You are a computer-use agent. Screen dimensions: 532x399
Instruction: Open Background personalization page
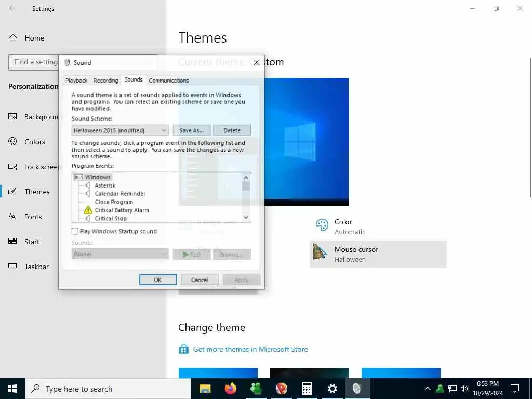pyautogui.click(x=33, y=117)
